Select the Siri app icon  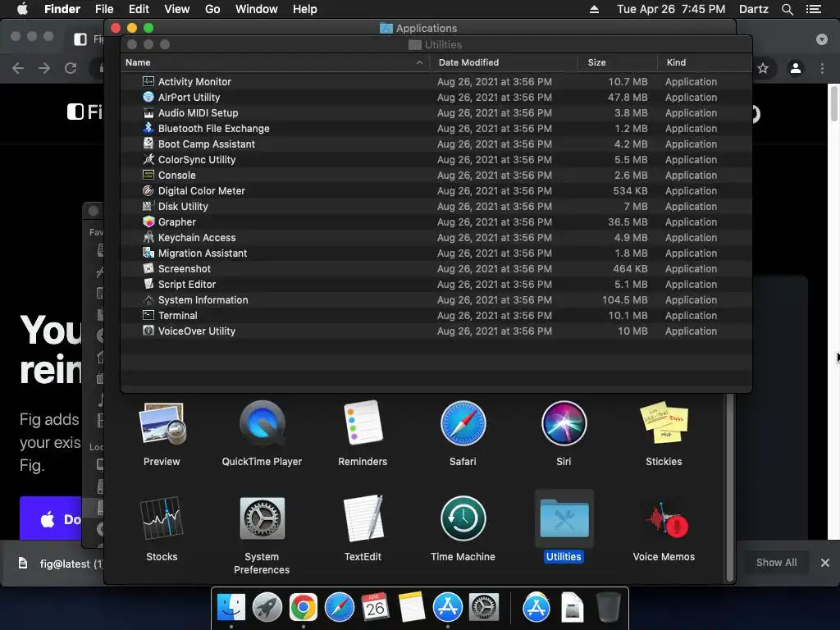pyautogui.click(x=564, y=423)
